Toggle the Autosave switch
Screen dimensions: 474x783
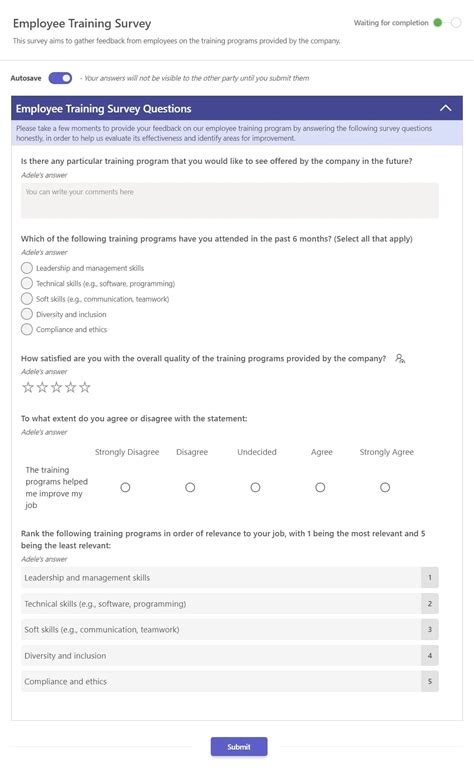pos(60,78)
